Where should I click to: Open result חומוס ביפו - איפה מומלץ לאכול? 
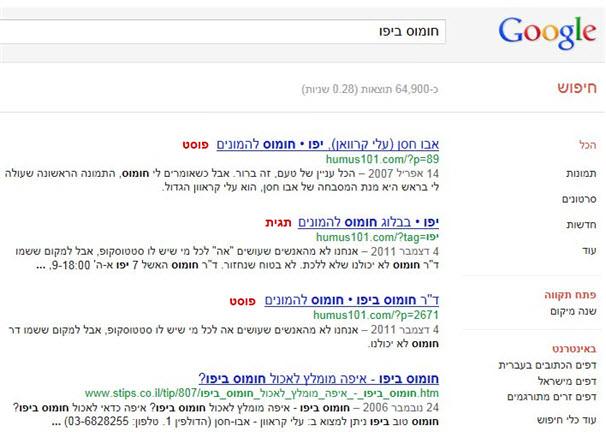pos(319,379)
